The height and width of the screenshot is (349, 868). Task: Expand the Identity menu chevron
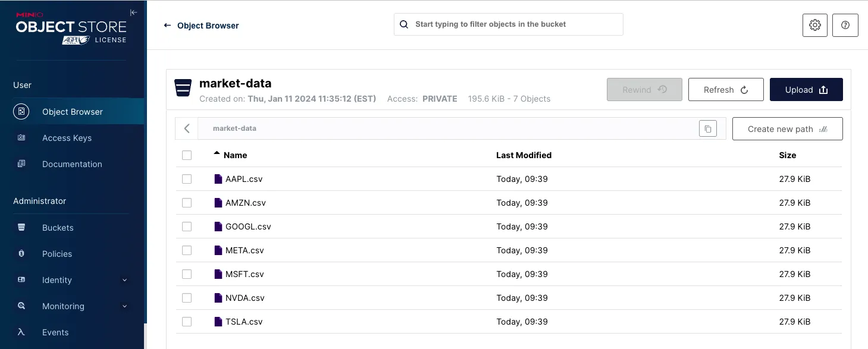(x=124, y=280)
